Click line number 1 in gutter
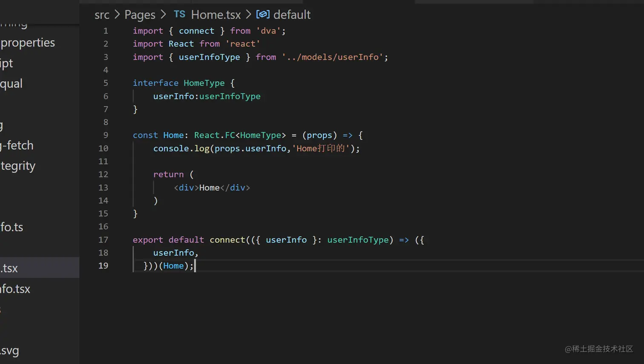Viewport: 644px width, 364px height. [106, 31]
